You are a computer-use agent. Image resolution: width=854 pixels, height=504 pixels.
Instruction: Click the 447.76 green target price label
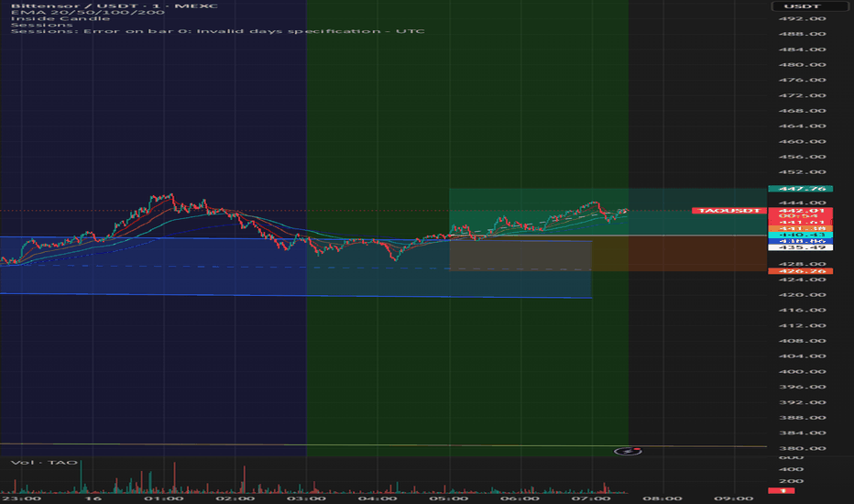(800, 189)
